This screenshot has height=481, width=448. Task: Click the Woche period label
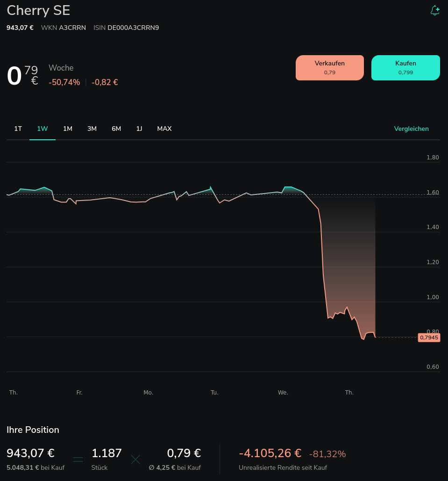pyautogui.click(x=61, y=68)
